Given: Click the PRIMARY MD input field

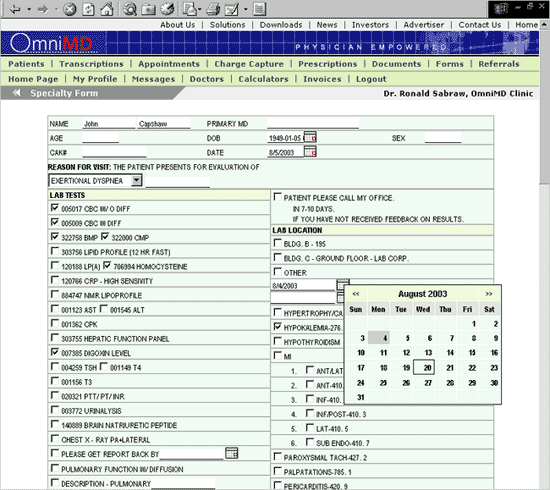Looking at the screenshot, I should (313, 123).
